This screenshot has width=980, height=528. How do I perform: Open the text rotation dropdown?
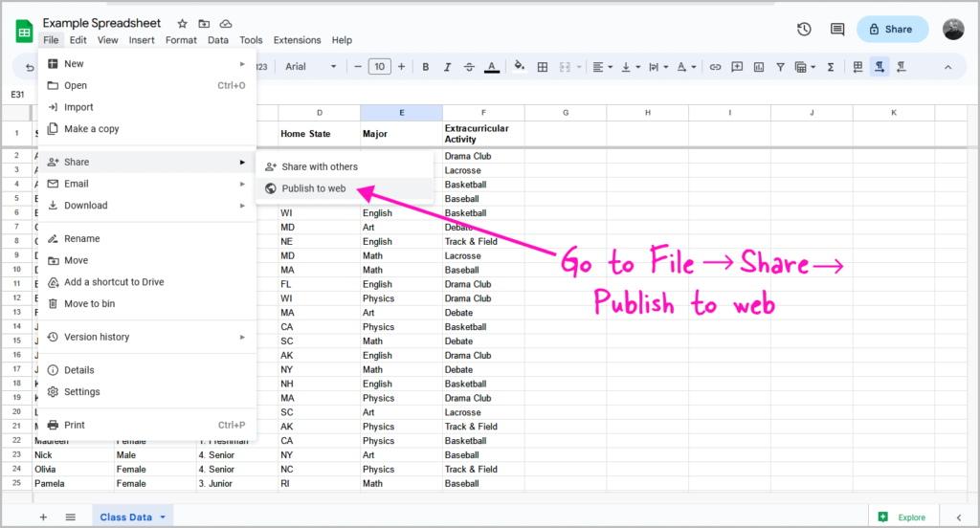click(x=686, y=67)
